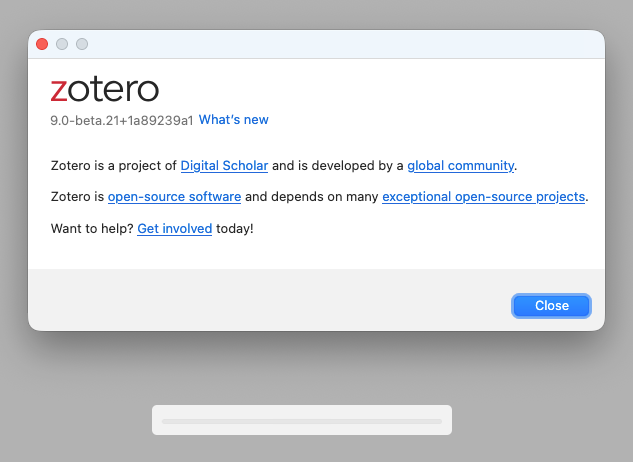Click the version text 9.0-beta.21+1a89239a1
This screenshot has height=462, width=633.
tap(122, 120)
